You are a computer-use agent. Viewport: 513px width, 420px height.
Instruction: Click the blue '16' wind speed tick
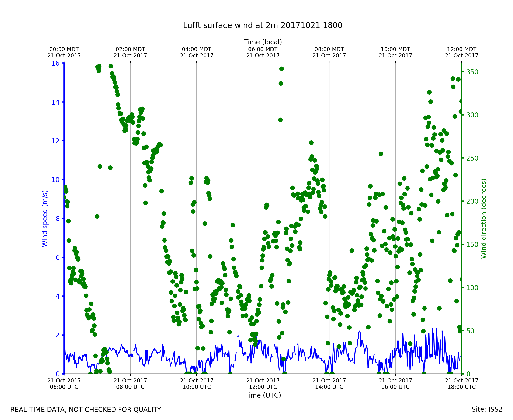click(x=55, y=63)
